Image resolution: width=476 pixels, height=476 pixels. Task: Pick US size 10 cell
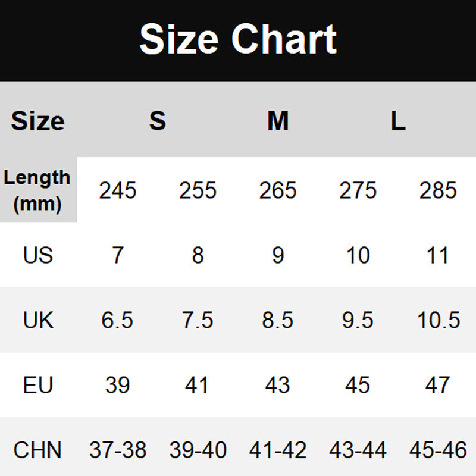coord(358,255)
